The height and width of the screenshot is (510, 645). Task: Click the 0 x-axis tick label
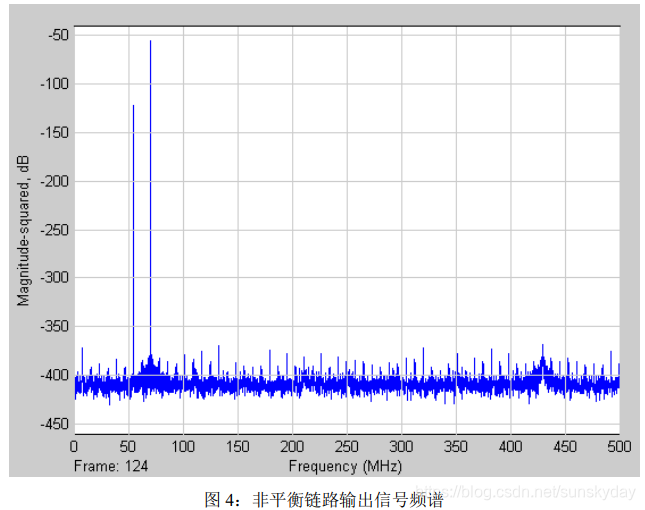[x=74, y=446]
